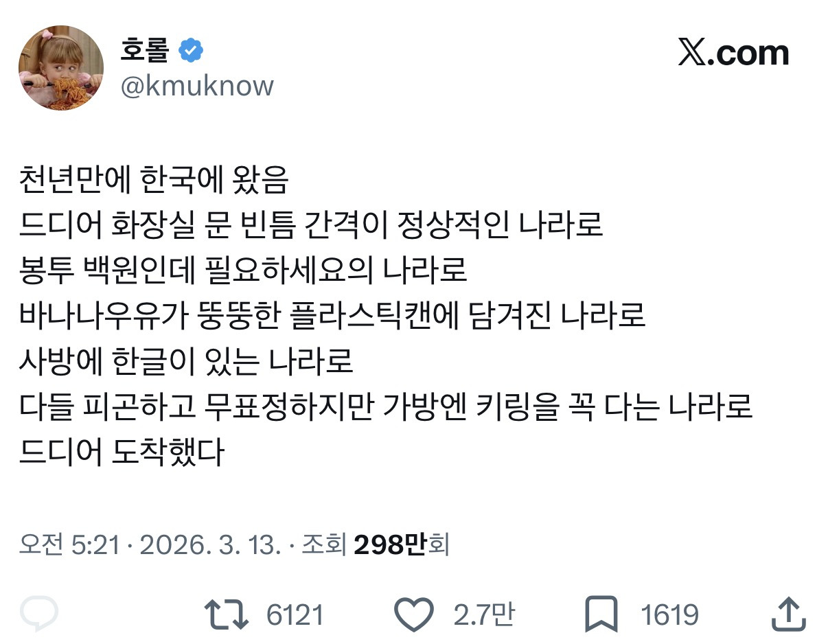Click the 1619 bookmark count

670,614
